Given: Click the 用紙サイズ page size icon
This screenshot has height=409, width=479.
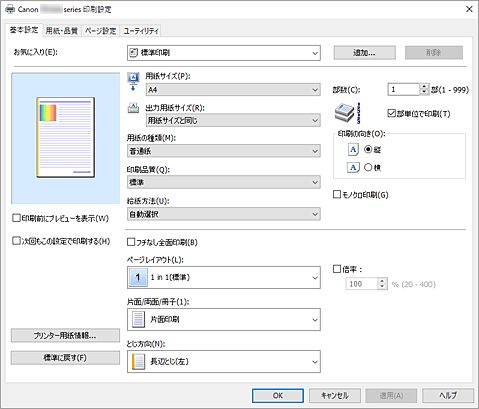Looking at the screenshot, I should coord(133,82).
